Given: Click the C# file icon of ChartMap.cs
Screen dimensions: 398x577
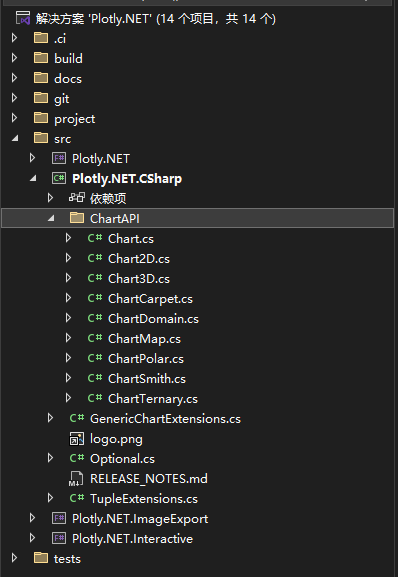Looking at the screenshot, I should point(95,338).
